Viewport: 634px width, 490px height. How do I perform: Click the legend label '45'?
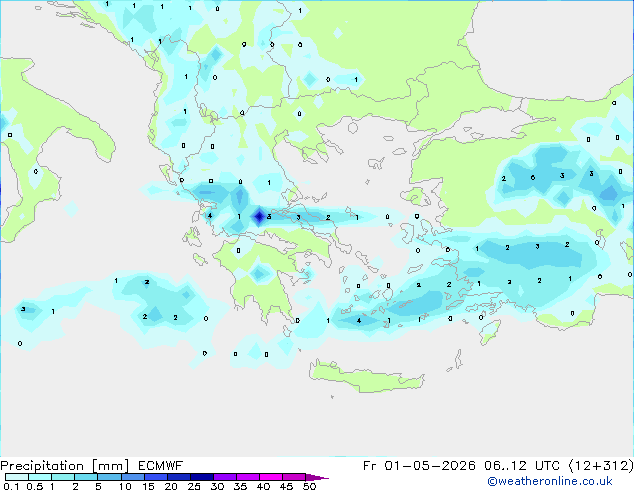286,486
